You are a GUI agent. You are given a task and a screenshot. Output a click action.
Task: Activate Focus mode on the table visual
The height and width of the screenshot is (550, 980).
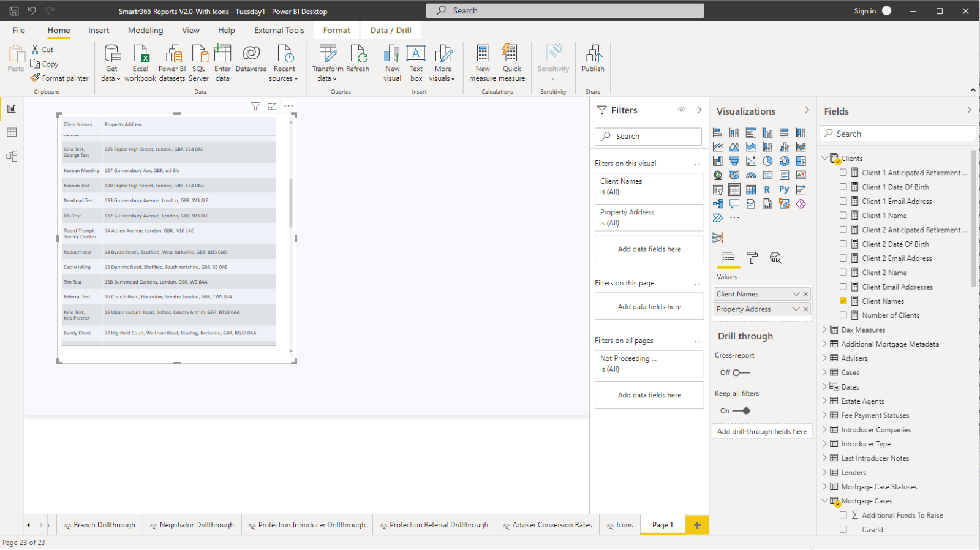click(272, 107)
